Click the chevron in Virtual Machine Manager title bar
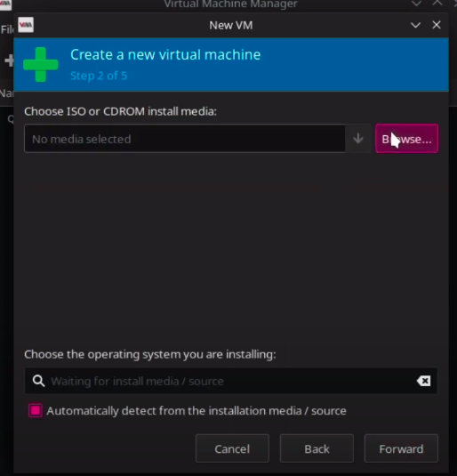The width and height of the screenshot is (457, 476). (x=416, y=4)
